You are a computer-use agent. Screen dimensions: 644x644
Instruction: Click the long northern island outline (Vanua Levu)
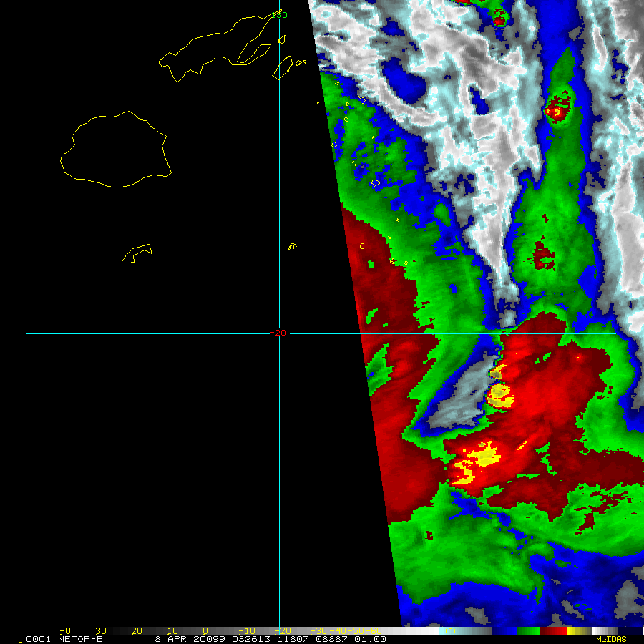pyautogui.click(x=215, y=47)
